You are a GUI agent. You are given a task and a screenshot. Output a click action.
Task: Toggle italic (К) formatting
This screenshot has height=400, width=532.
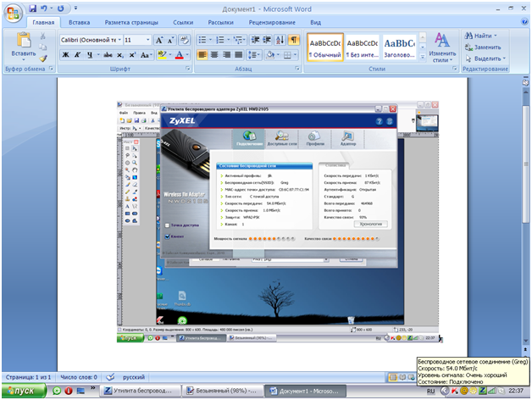77,55
